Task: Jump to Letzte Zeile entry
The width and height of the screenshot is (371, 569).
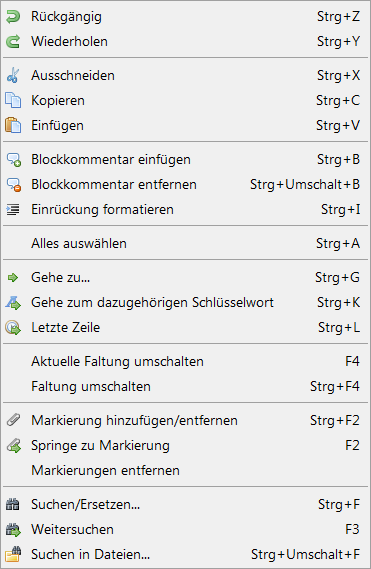Action: [186, 328]
